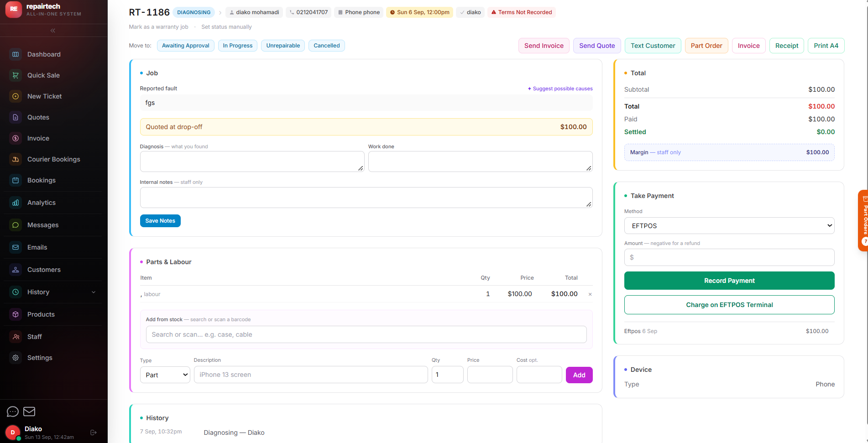Click the Send Quote button
The height and width of the screenshot is (443, 868).
click(597, 46)
